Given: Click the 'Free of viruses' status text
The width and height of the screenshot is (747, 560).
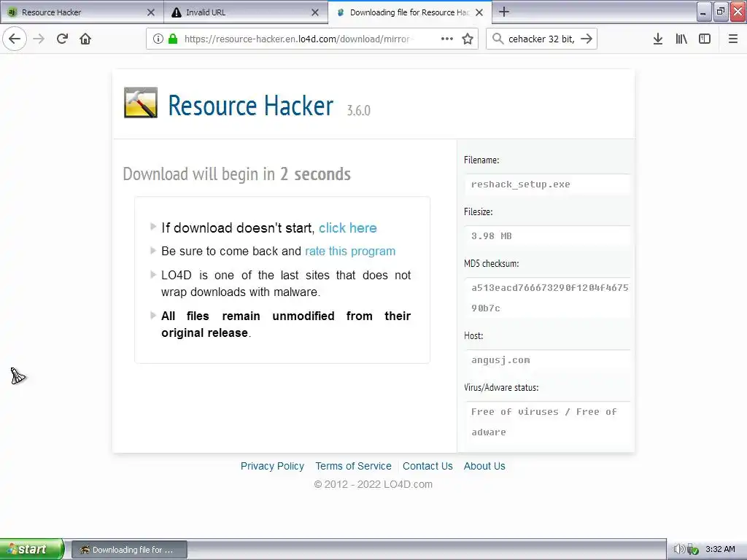Looking at the screenshot, I should coord(543,421).
